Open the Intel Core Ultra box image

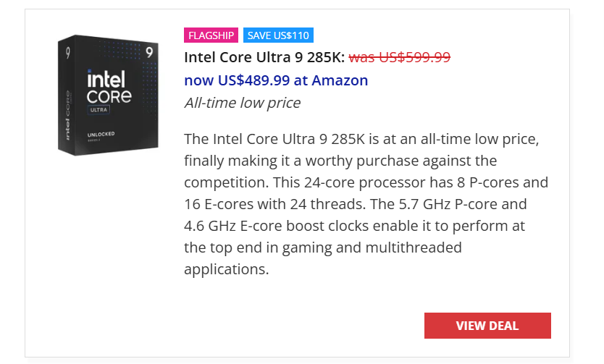(108, 94)
